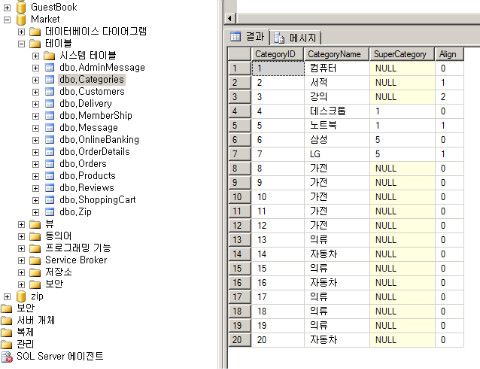Click the CategoryName column header
This screenshot has height=369, width=480.
click(x=336, y=54)
